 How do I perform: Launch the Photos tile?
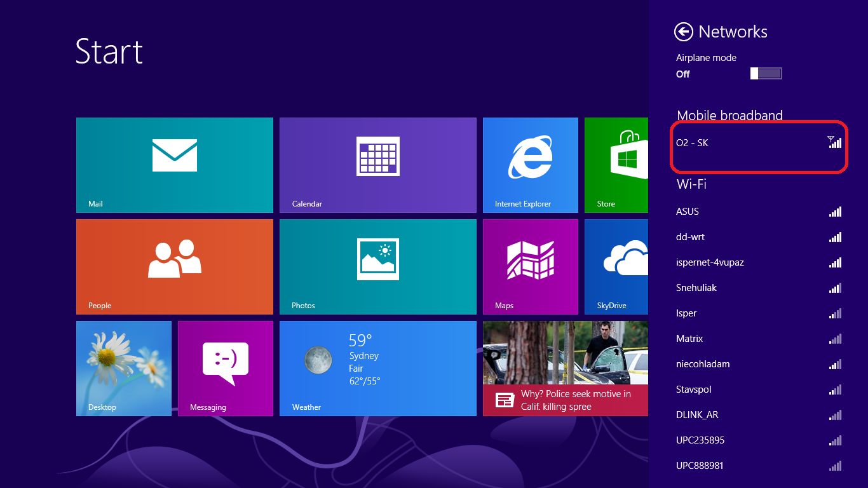click(378, 267)
